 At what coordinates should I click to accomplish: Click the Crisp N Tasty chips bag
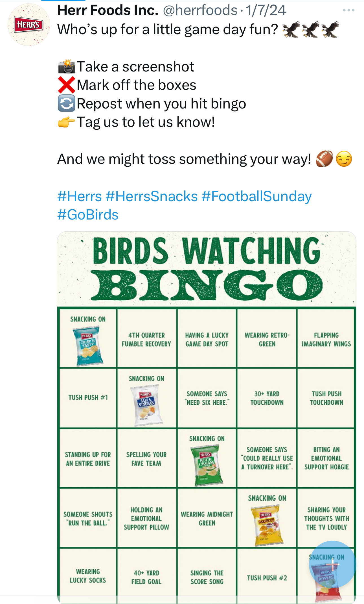click(x=88, y=346)
